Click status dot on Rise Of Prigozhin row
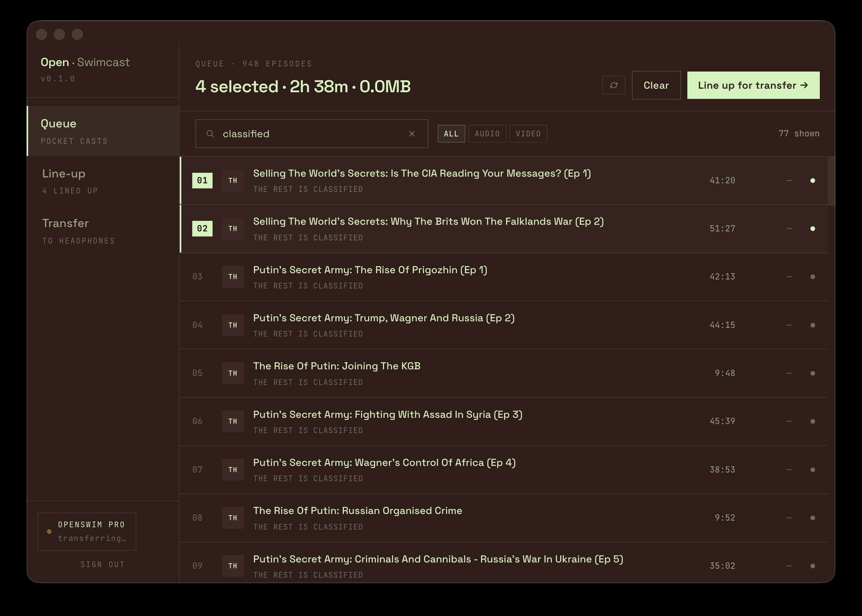 (x=813, y=277)
